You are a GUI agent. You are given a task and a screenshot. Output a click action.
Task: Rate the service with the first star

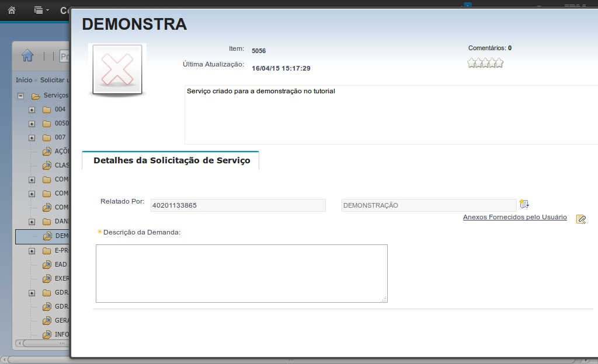[472, 63]
